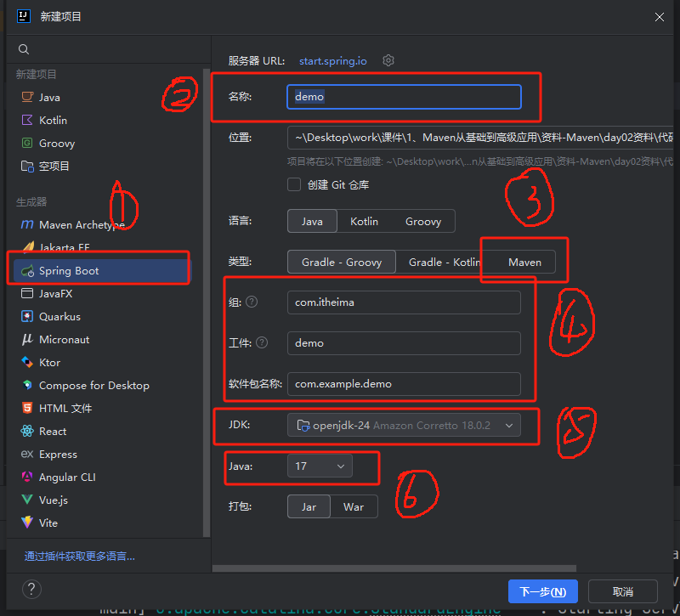680x616 pixels.
Task: Close the 新建项目 dialog
Action: click(x=660, y=17)
